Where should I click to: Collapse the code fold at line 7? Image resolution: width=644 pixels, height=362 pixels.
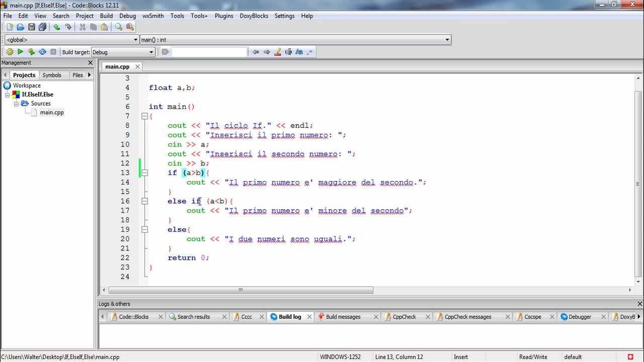click(144, 116)
